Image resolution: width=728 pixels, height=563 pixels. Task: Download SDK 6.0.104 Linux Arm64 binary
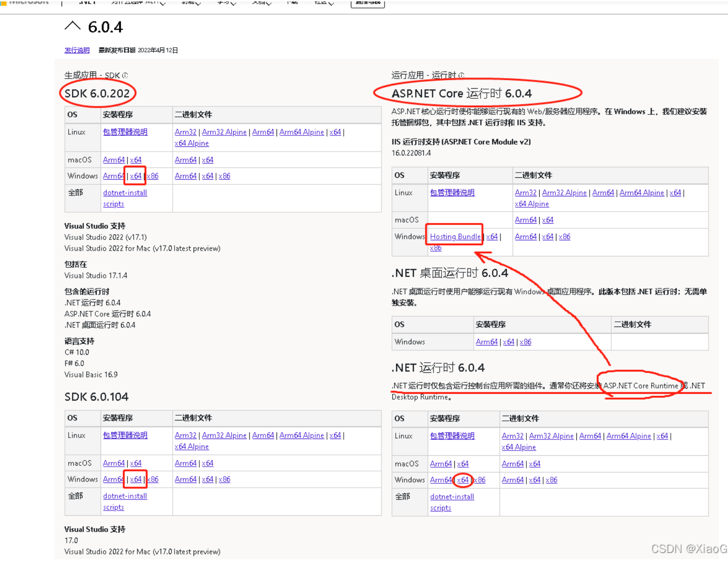pyautogui.click(x=263, y=435)
